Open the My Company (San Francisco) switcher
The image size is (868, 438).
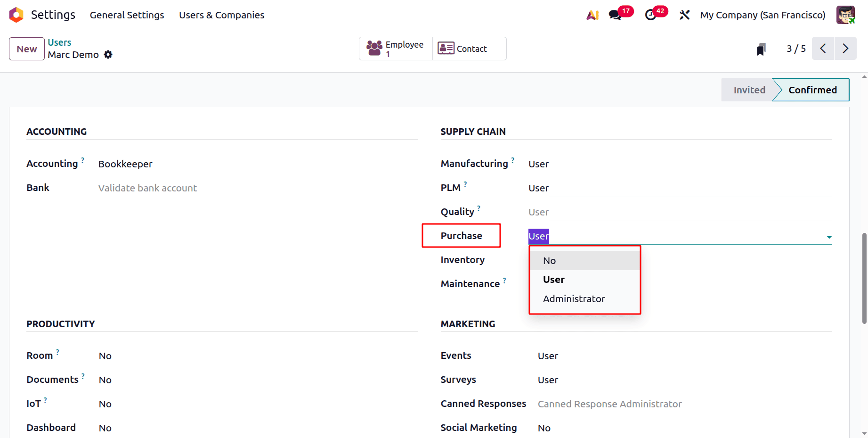tap(762, 15)
